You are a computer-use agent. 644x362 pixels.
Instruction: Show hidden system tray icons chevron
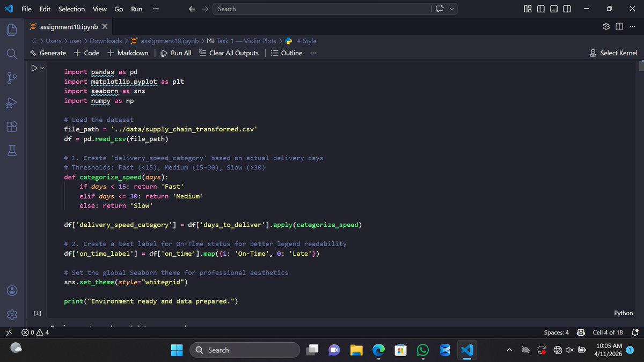click(x=510, y=350)
